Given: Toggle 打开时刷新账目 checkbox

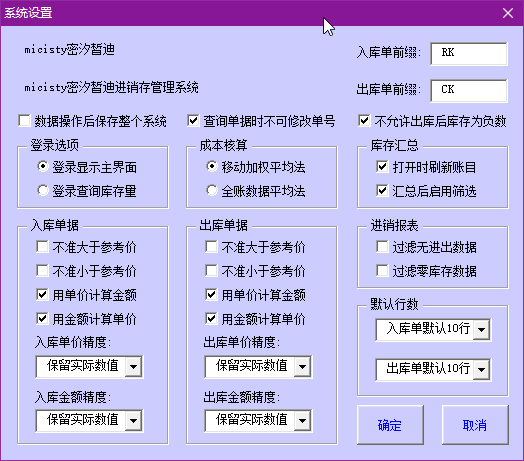Looking at the screenshot, I should (382, 167).
